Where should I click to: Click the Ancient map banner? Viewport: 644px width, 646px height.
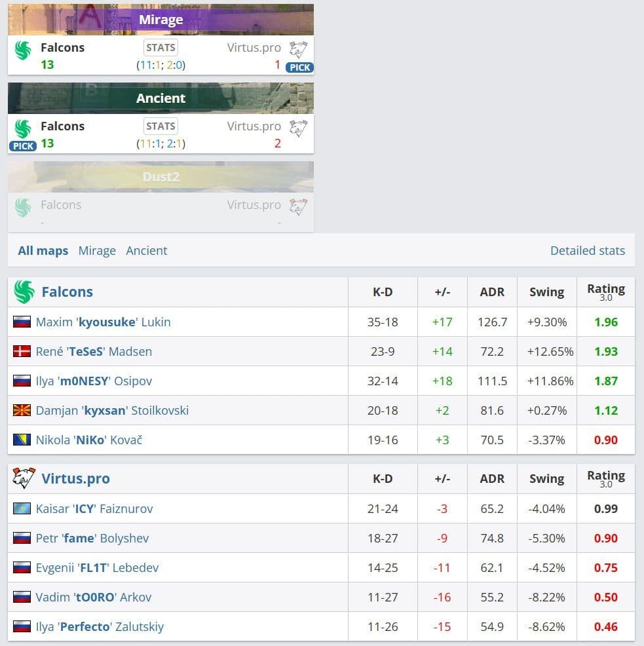click(x=161, y=98)
